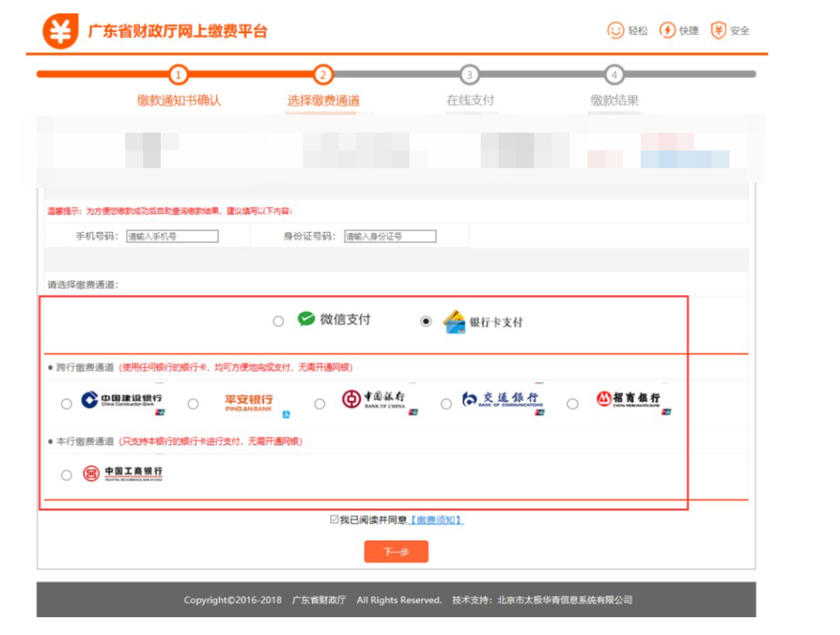Click China Construction Bank logo
The height and width of the screenshot is (635, 840).
click(122, 401)
